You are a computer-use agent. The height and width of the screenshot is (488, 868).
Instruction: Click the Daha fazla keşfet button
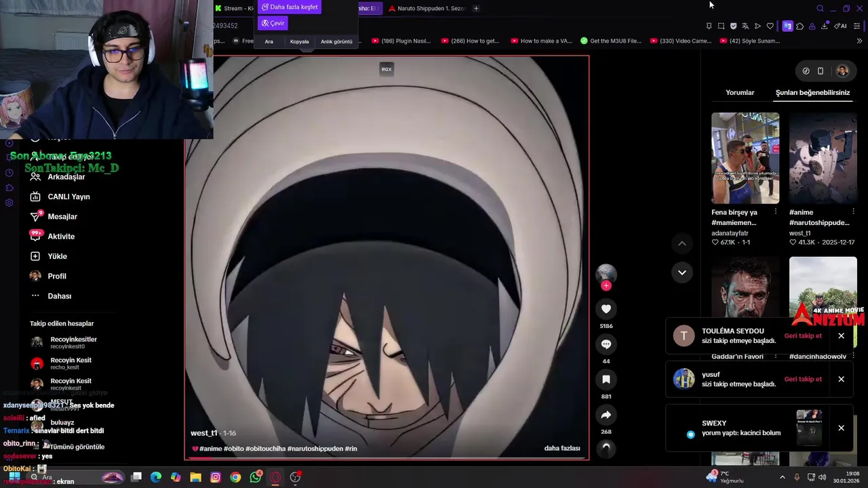pos(290,7)
